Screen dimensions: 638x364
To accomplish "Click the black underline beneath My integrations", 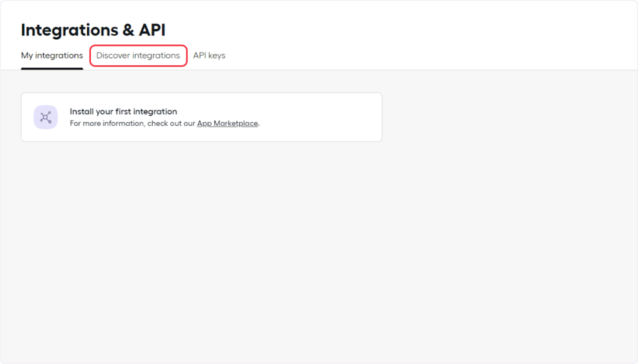I will coord(52,68).
